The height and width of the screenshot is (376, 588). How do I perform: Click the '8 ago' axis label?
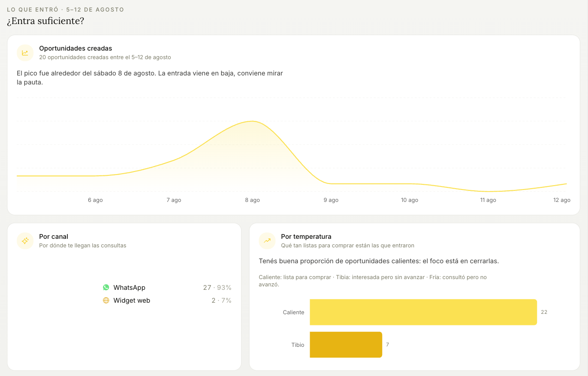pyautogui.click(x=252, y=200)
